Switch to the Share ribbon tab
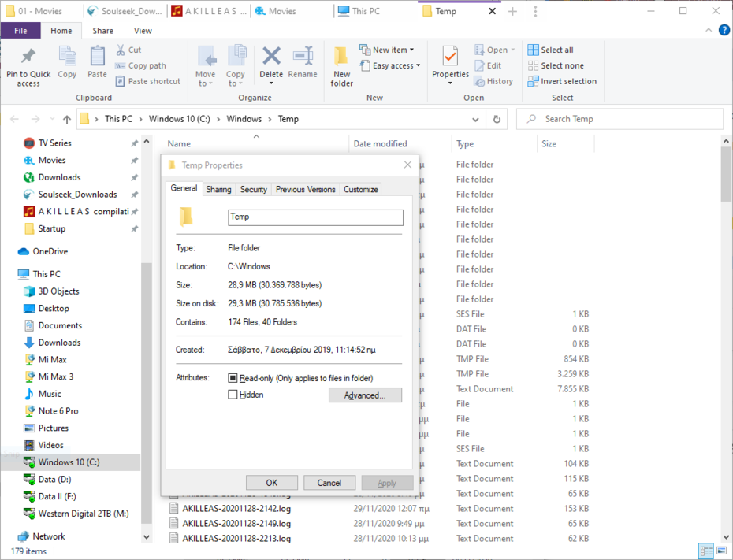The height and width of the screenshot is (560, 733). click(102, 31)
